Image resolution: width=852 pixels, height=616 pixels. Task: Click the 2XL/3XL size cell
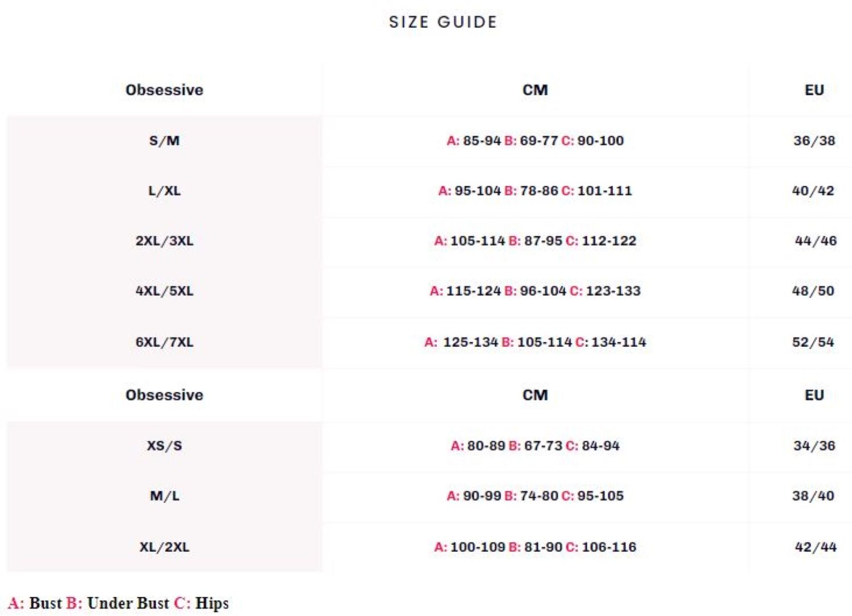(164, 241)
